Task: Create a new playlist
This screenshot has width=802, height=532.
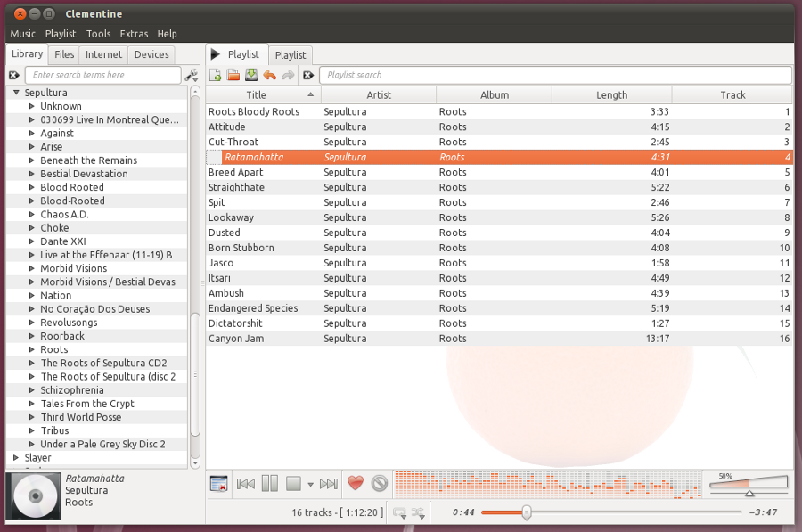Action: [x=215, y=75]
